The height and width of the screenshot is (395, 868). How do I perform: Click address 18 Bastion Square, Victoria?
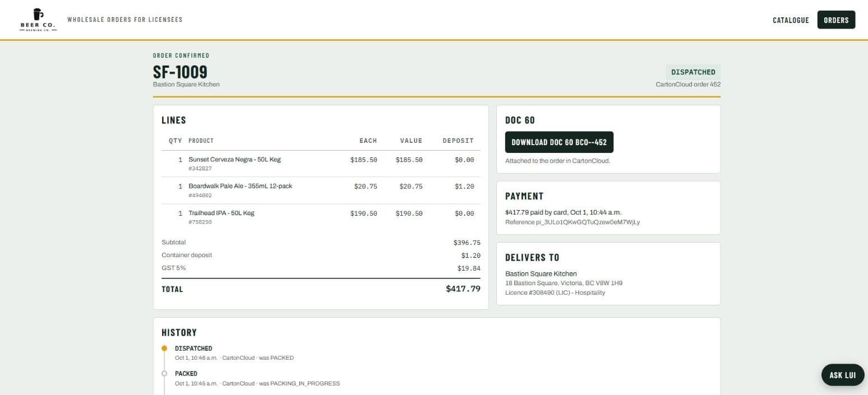click(564, 283)
